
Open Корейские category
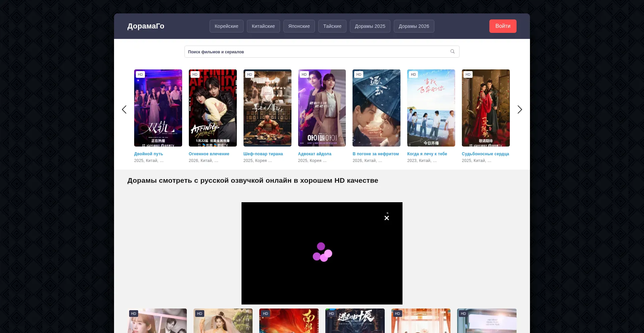(x=226, y=26)
